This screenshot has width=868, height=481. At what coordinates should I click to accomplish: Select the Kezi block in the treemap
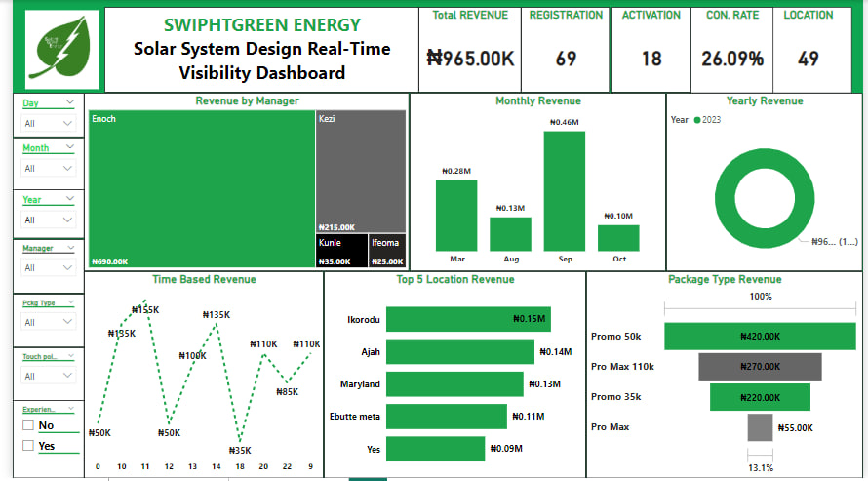pos(361,171)
